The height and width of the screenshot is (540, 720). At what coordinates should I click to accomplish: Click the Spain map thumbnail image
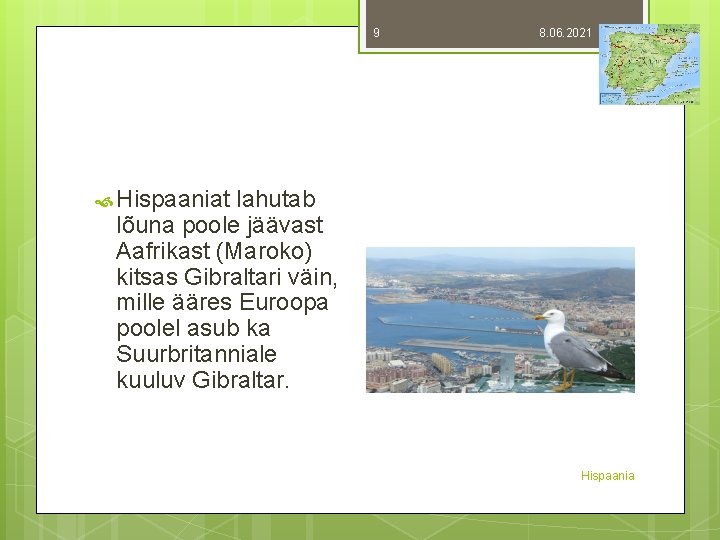[x=649, y=64]
